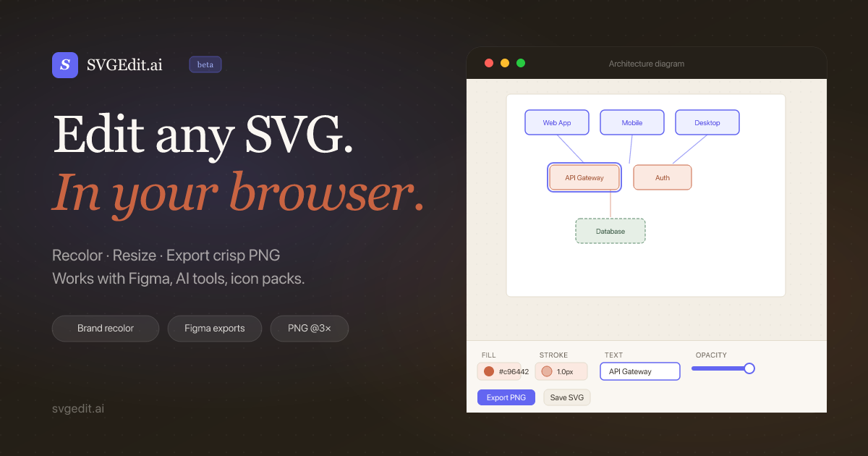Click the Save SVG button

(567, 397)
